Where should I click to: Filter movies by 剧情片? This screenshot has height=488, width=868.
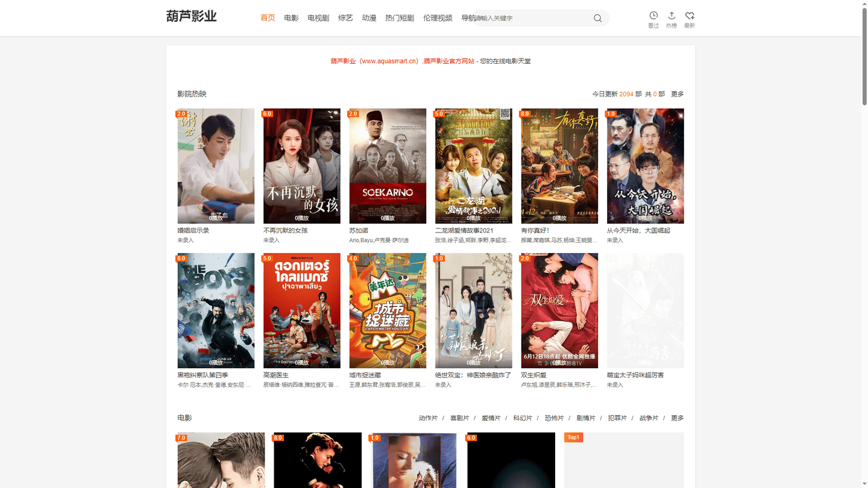(585, 418)
